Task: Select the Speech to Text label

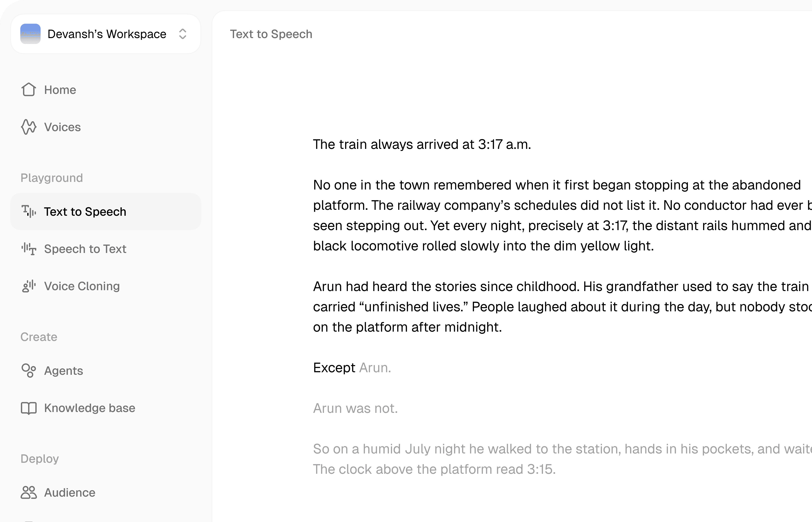Action: (x=85, y=249)
